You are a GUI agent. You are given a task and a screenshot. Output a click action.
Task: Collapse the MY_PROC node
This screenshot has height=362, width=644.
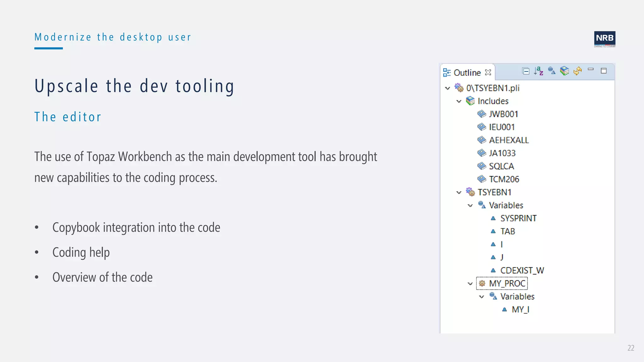pos(470,284)
